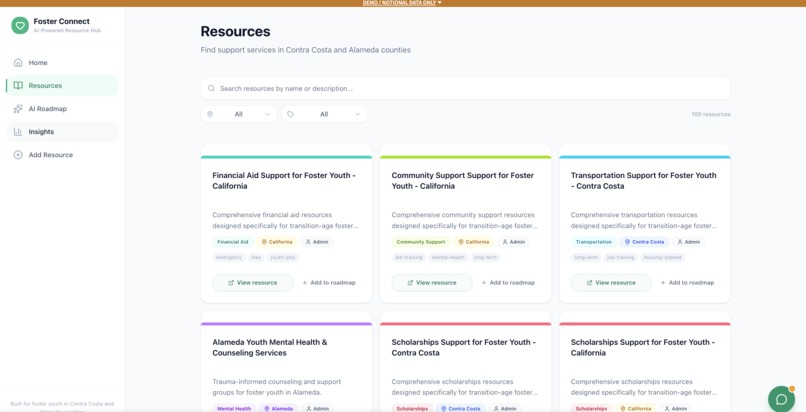
Task: Click pin icon in Contra Costa tag on Transportation card
Action: pyautogui.click(x=627, y=242)
